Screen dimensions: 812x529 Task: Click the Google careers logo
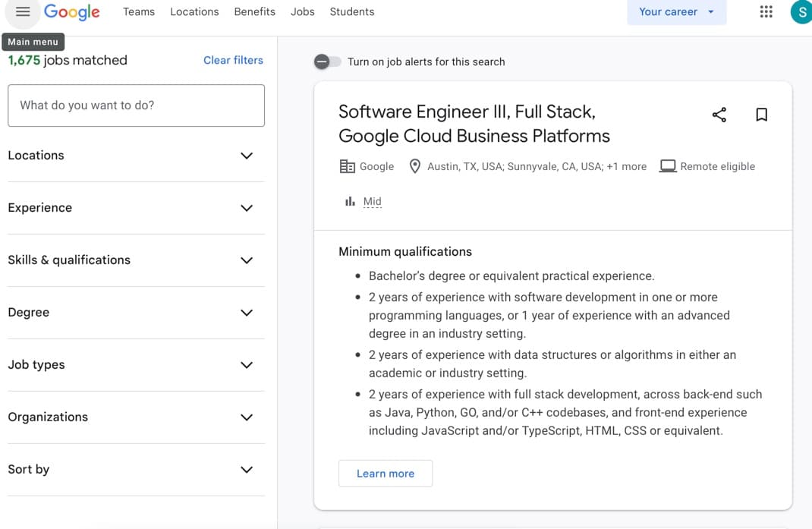click(x=73, y=11)
